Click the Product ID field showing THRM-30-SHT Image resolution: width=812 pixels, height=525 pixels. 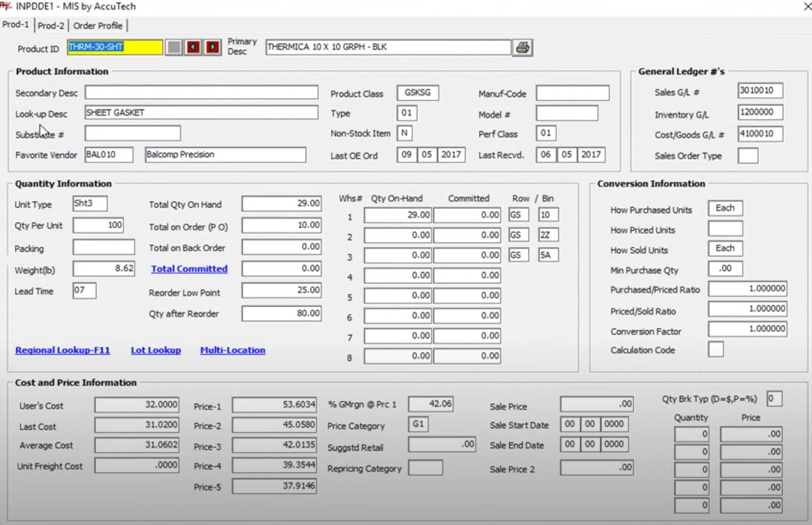(115, 47)
